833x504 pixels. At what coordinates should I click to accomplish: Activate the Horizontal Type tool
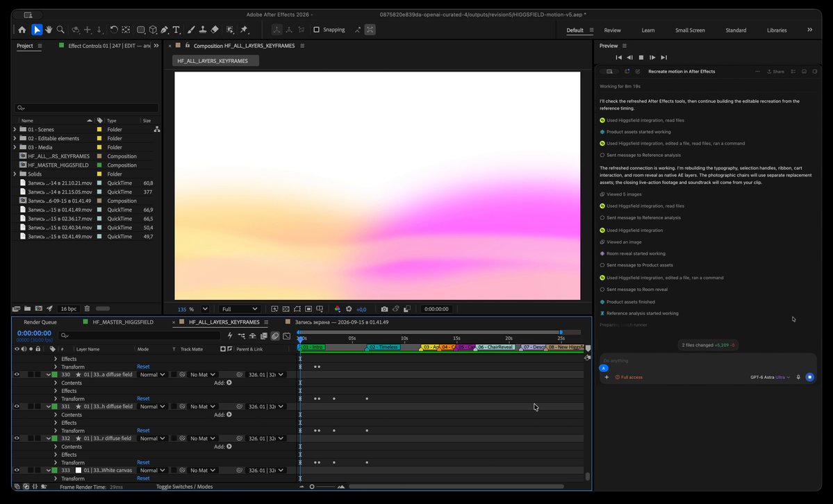click(x=176, y=30)
